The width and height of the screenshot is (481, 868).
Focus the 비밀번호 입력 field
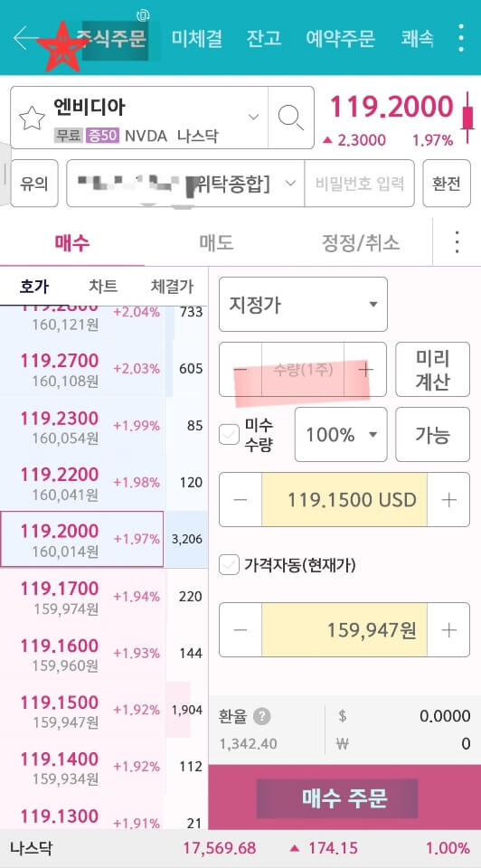tap(359, 184)
